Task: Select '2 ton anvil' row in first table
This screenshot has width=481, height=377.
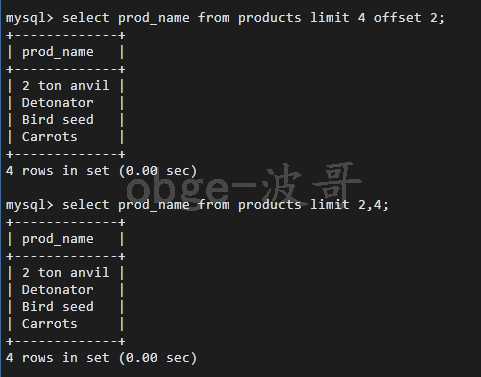Action: coord(65,86)
